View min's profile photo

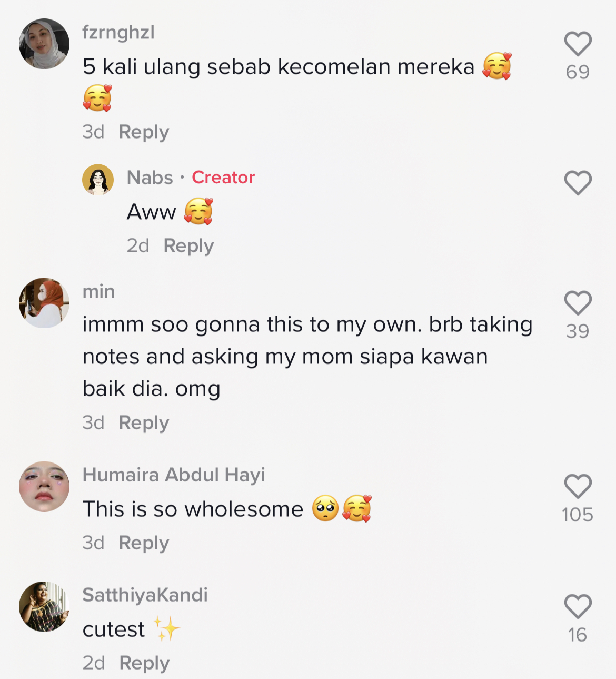pyautogui.click(x=44, y=303)
